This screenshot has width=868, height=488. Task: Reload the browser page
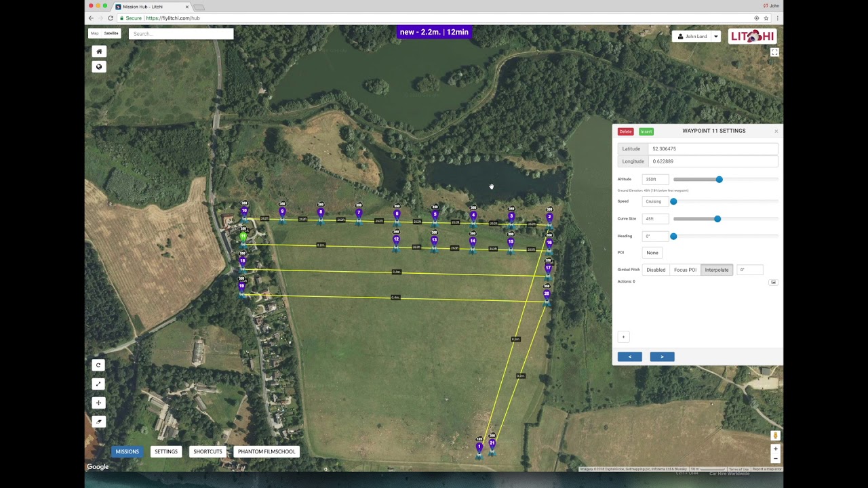(x=111, y=18)
